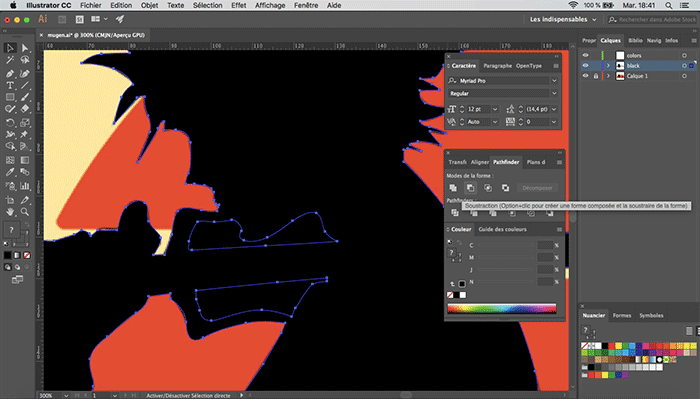Select the Rotate tool
This screenshot has width=700, height=399.
[10, 122]
